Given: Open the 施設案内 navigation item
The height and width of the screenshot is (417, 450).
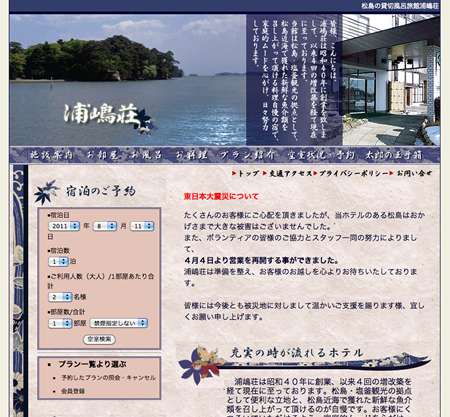Looking at the screenshot, I should [x=51, y=155].
